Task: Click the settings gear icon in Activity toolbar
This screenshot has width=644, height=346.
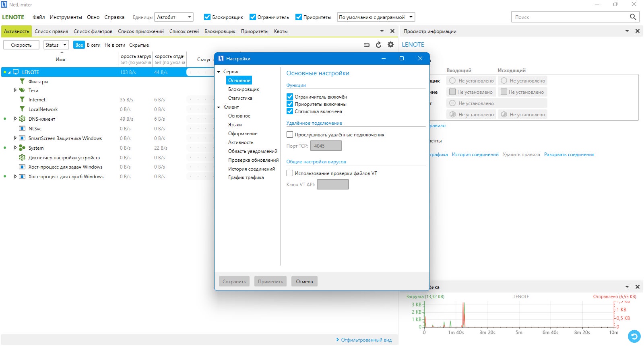Action: click(x=390, y=45)
